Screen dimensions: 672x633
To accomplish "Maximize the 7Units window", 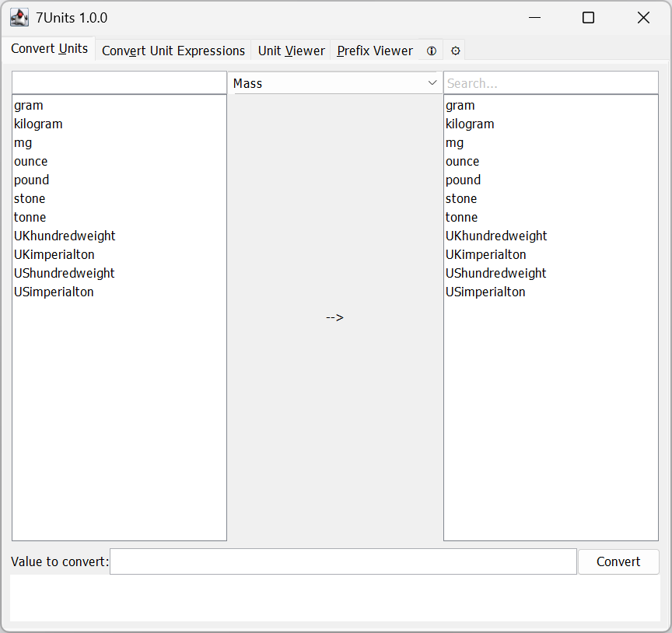I will coord(588,17).
